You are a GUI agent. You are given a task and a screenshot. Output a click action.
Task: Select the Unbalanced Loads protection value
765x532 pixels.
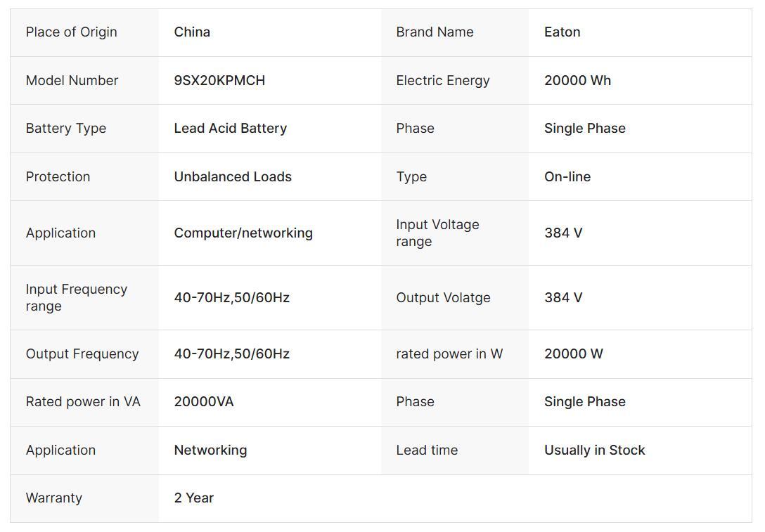[233, 176]
